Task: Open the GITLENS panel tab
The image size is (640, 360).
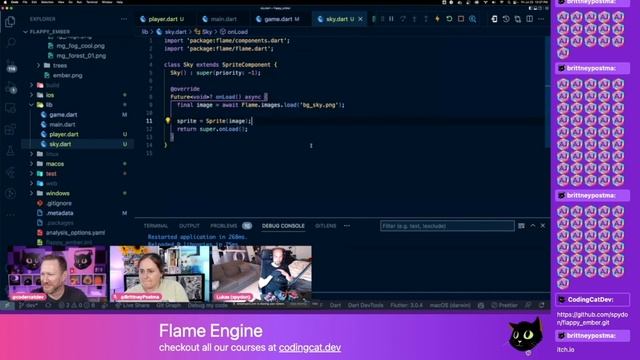Action: 325,226
